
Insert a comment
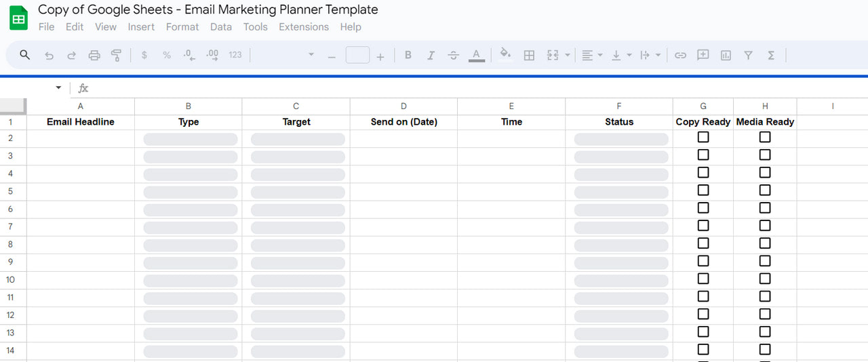(703, 55)
